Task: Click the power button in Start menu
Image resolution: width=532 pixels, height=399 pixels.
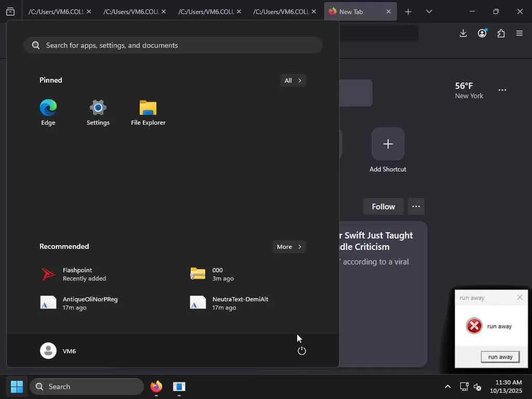Action: [302, 351]
